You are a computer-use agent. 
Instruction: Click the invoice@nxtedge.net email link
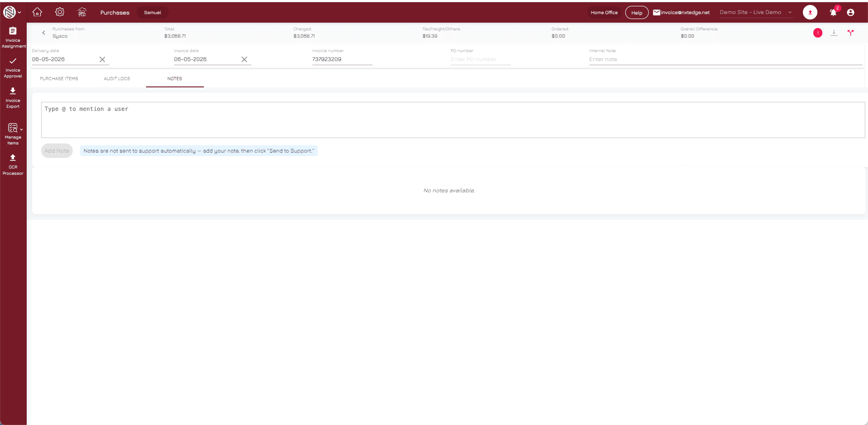pyautogui.click(x=685, y=13)
